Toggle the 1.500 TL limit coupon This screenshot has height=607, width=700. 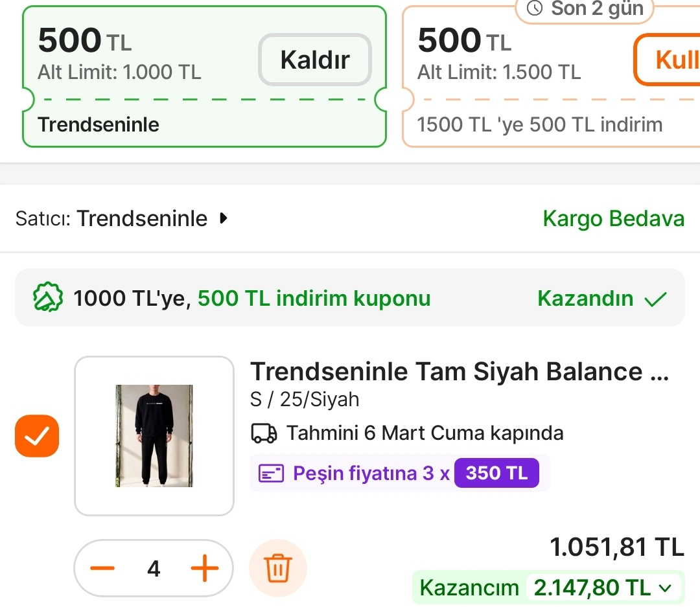(x=557, y=74)
